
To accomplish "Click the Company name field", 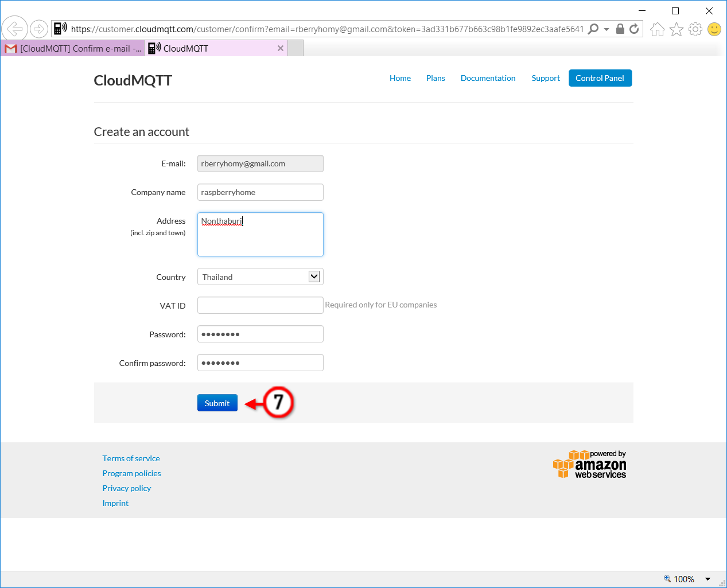I will coord(261,192).
